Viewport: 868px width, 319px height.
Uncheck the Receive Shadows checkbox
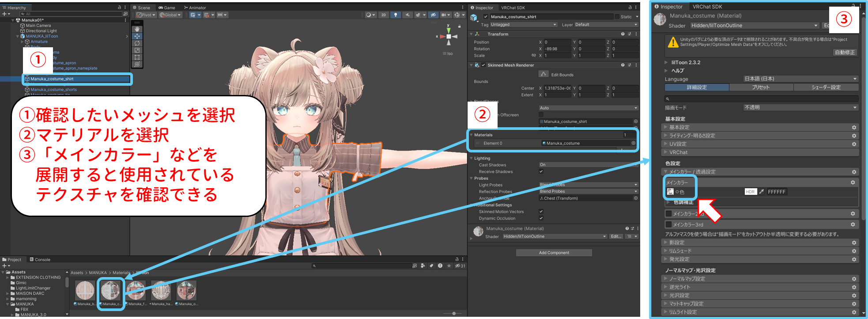tap(541, 171)
